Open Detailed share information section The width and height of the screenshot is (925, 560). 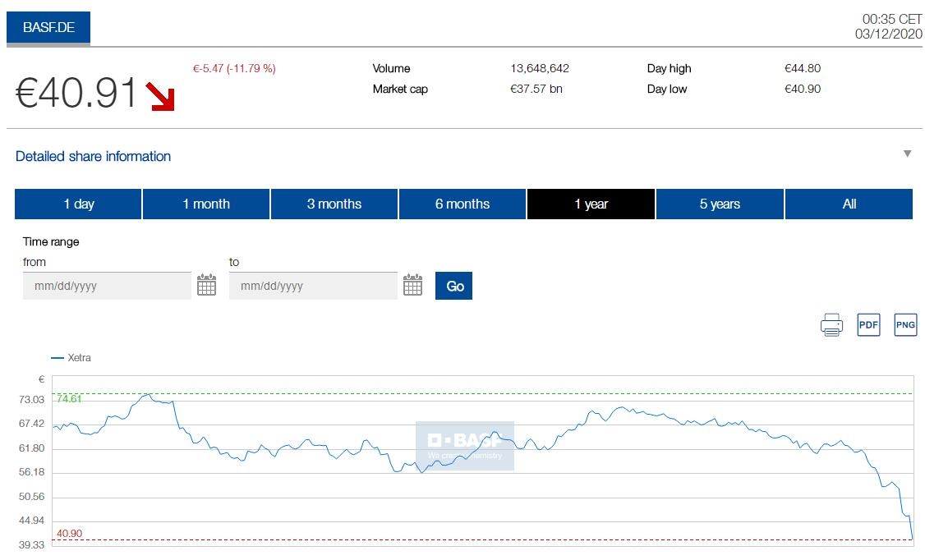point(94,156)
